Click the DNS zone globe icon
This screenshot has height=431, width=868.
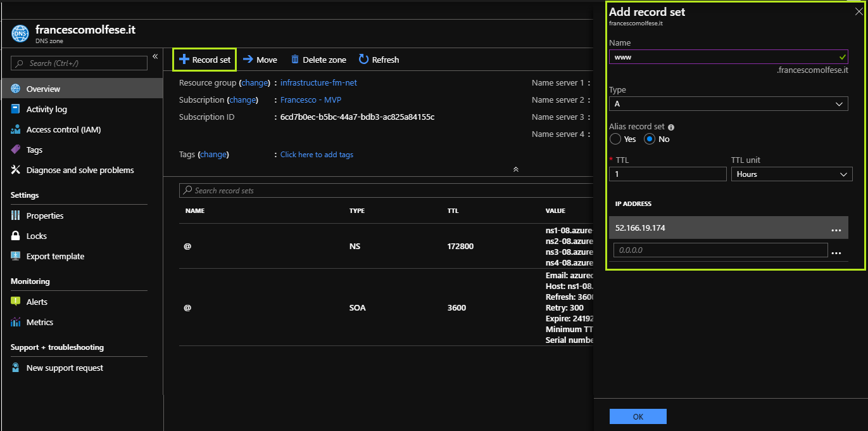(x=20, y=34)
